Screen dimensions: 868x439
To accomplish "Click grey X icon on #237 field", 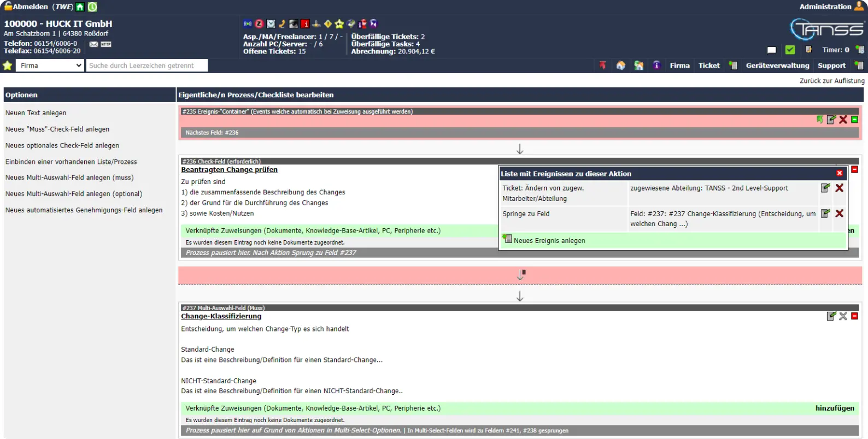I will (x=843, y=316).
